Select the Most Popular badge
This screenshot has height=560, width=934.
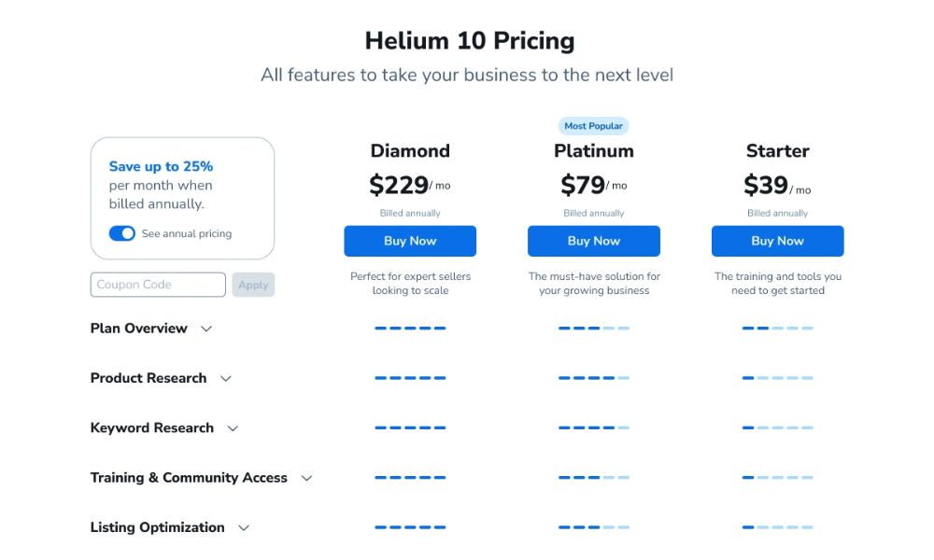click(593, 125)
